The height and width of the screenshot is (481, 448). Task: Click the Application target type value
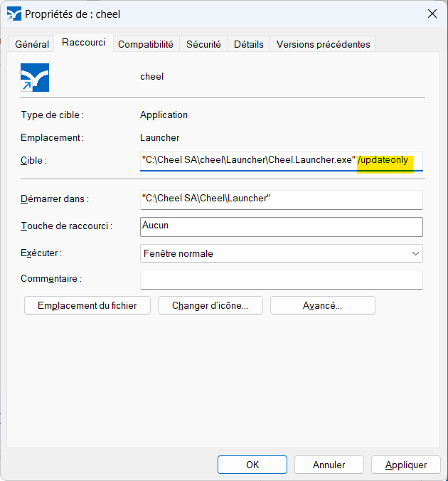pyautogui.click(x=164, y=115)
